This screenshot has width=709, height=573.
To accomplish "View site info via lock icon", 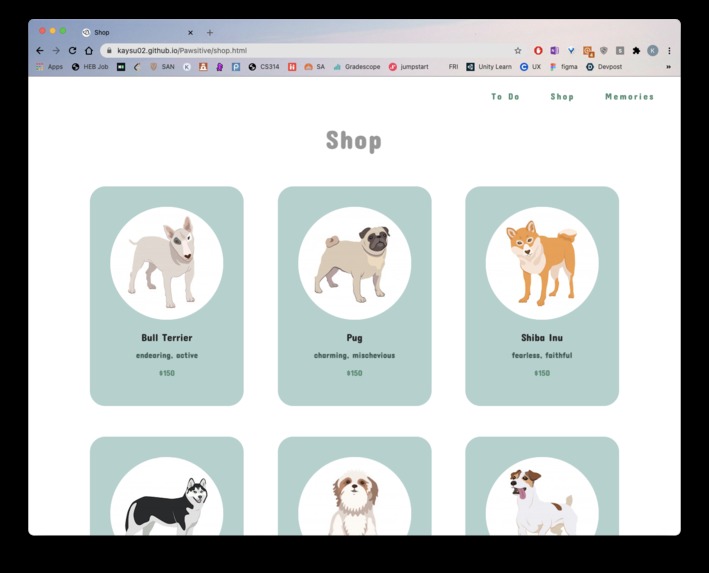I will [x=109, y=51].
